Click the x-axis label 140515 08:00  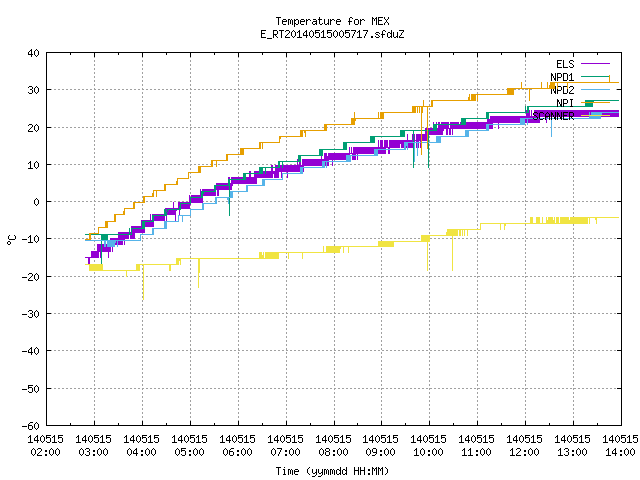pos(333,445)
